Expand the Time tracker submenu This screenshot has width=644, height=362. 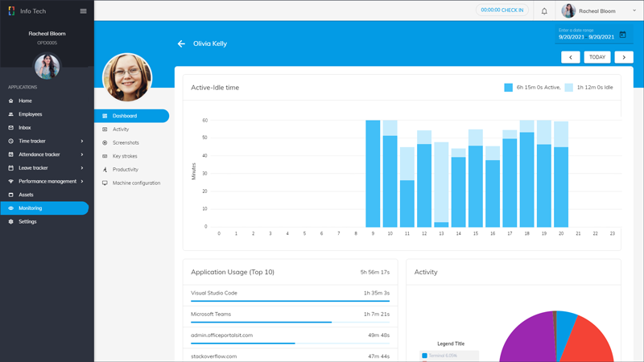click(x=82, y=142)
